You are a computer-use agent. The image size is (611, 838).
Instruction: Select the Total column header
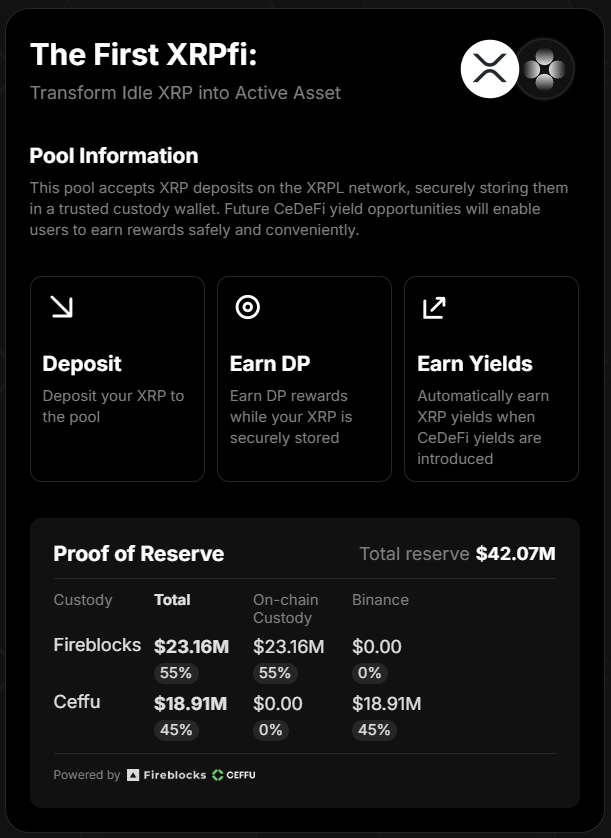[172, 600]
